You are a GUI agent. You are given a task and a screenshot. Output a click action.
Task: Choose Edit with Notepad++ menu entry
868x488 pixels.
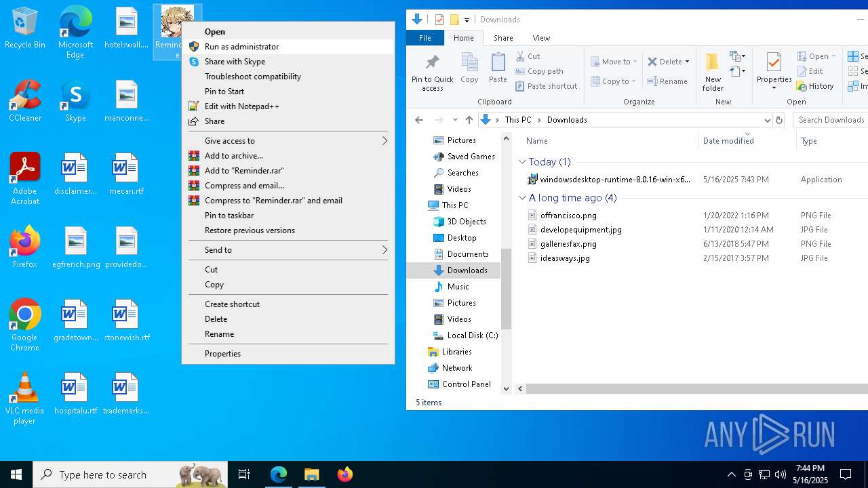(288, 106)
